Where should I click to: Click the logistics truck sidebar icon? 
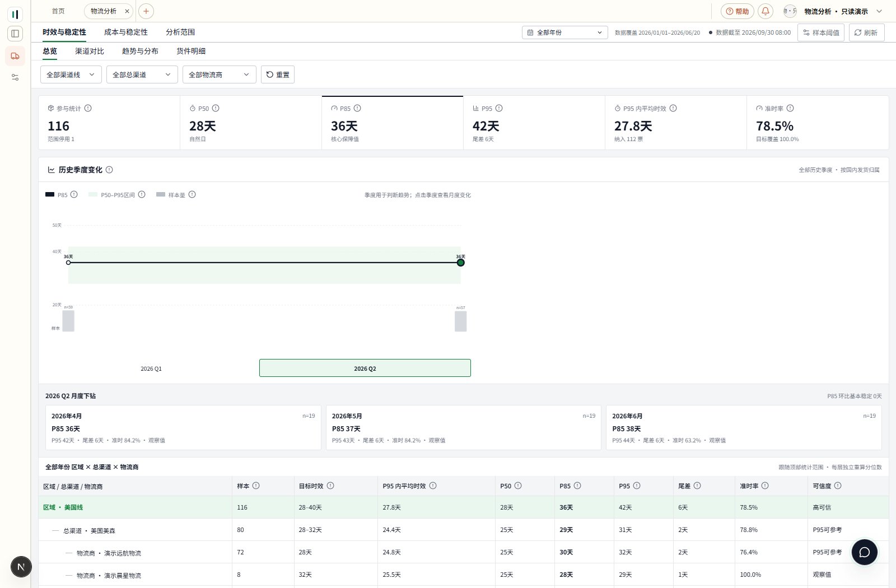(15, 56)
